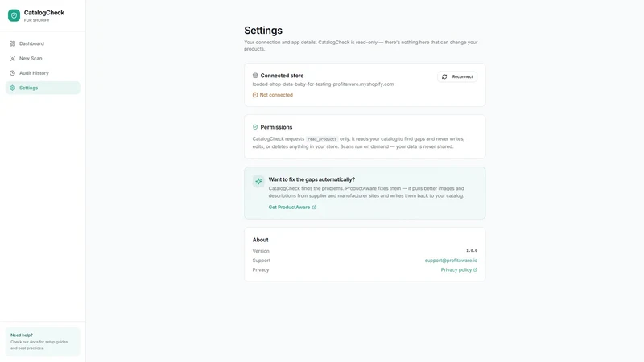This screenshot has height=362, width=644.
Task: Click the sparkle icon in ProductAware banner
Action: 258,181
